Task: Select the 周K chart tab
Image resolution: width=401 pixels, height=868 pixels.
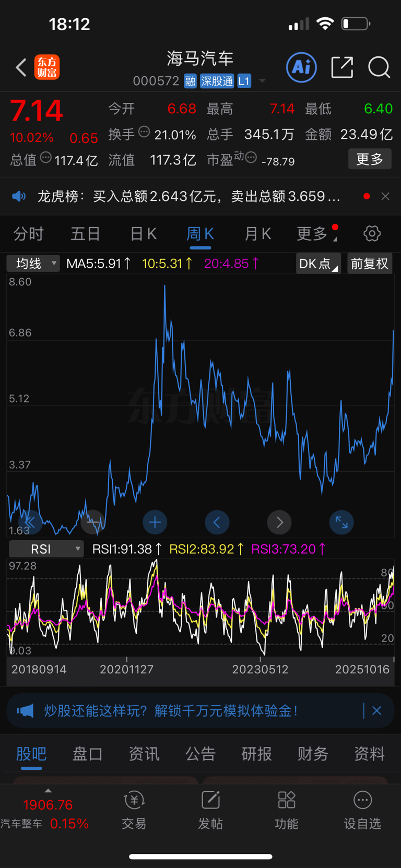Action: [200, 234]
